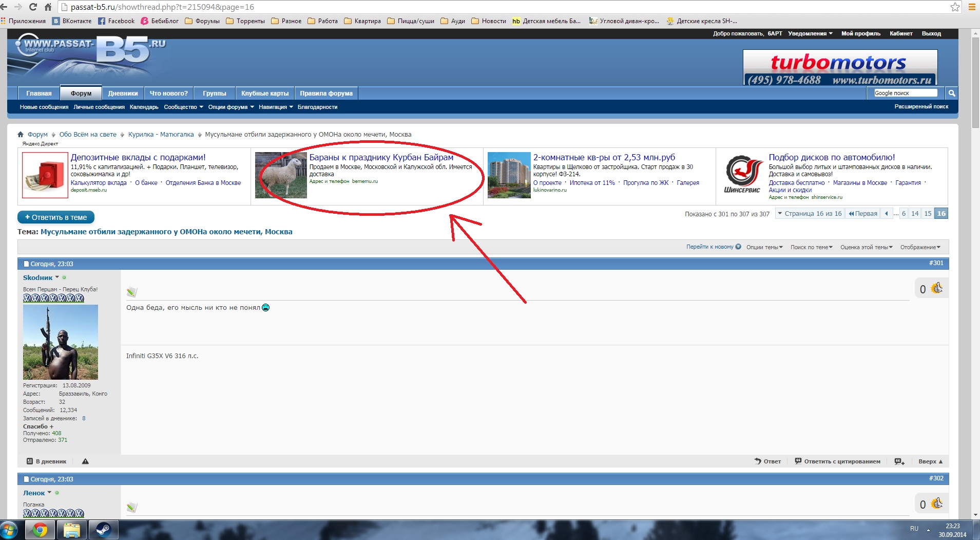
Task: Open the БебиБлог bookmark
Action: tap(160, 21)
